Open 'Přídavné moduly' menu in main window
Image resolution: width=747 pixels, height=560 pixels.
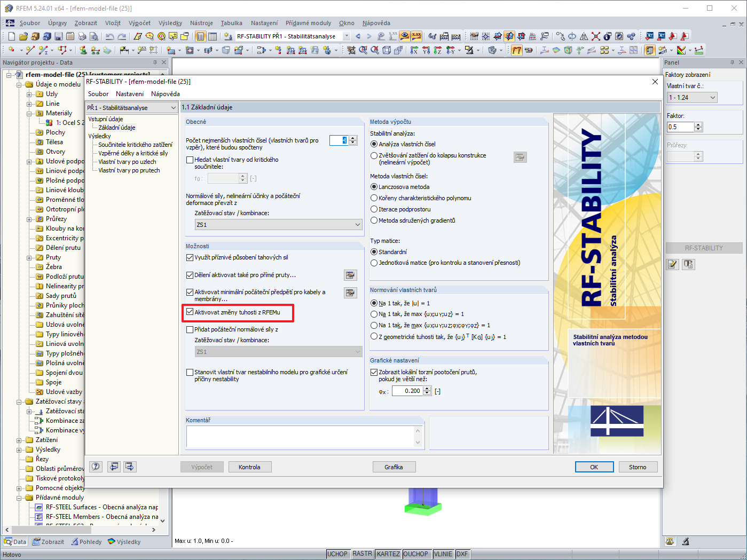pyautogui.click(x=308, y=23)
